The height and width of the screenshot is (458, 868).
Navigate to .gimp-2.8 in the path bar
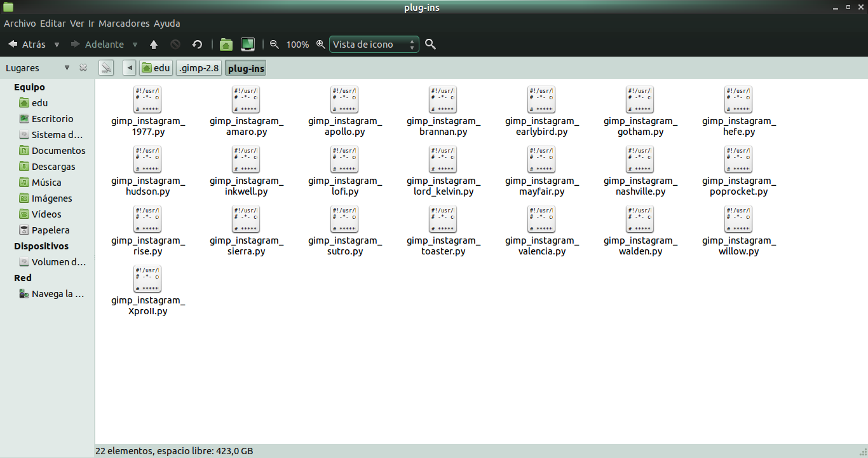pyautogui.click(x=199, y=67)
